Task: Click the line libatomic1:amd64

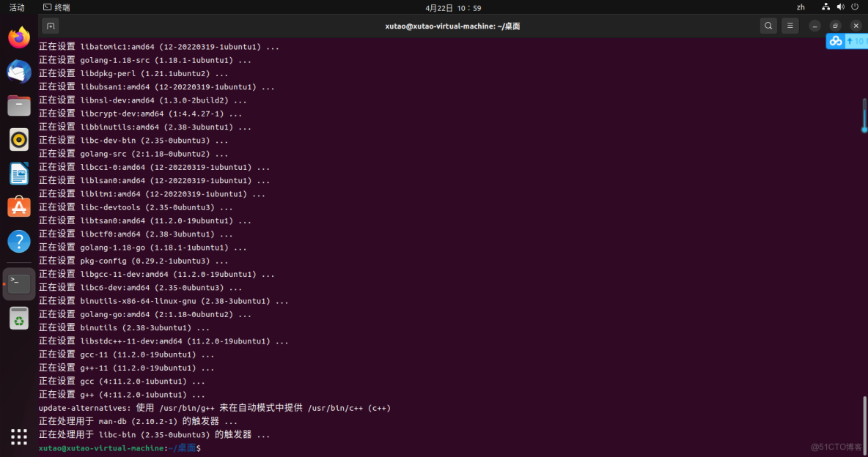Action: pos(159,46)
